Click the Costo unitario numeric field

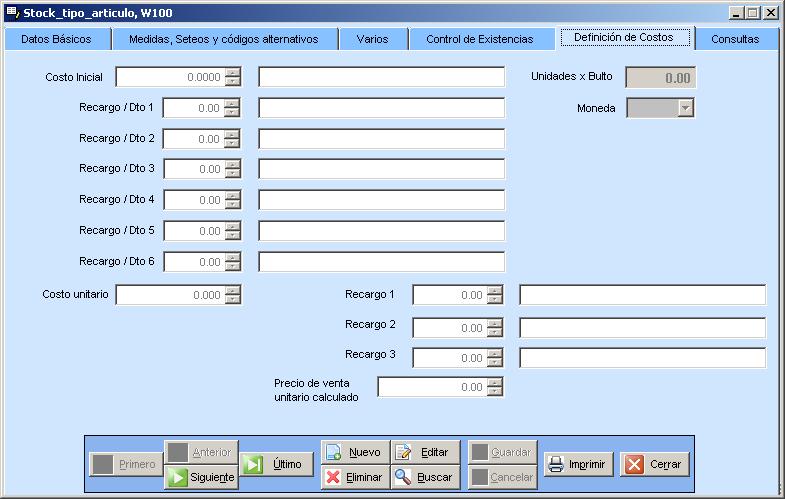[x=170, y=295]
